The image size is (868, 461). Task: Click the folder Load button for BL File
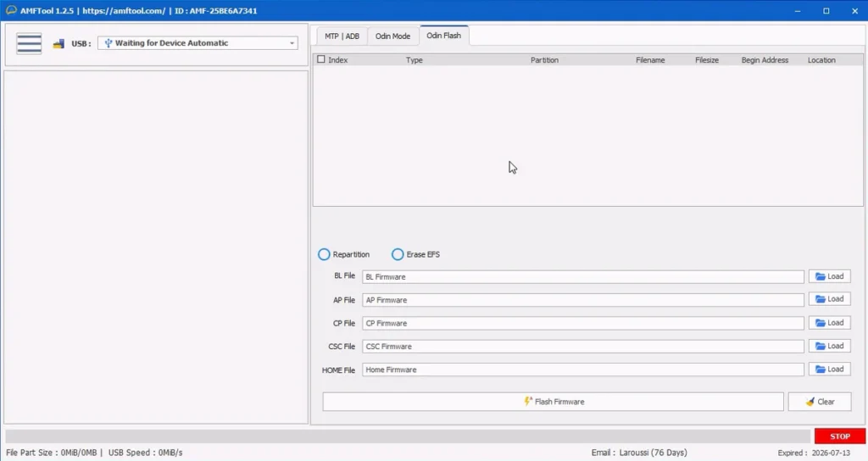click(x=829, y=276)
